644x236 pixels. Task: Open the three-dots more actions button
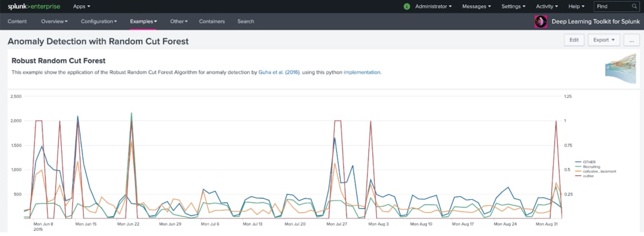(631, 40)
